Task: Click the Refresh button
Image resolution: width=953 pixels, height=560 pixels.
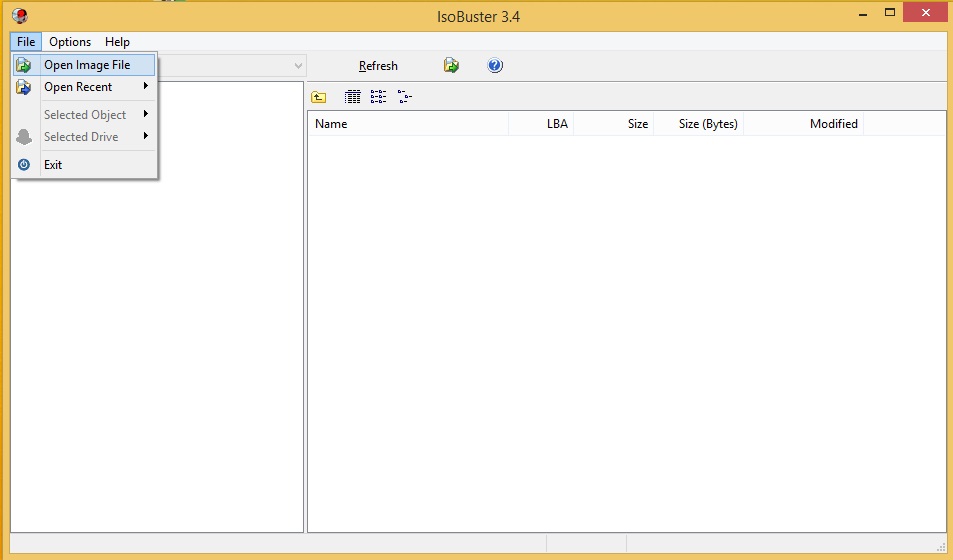Action: pos(378,66)
